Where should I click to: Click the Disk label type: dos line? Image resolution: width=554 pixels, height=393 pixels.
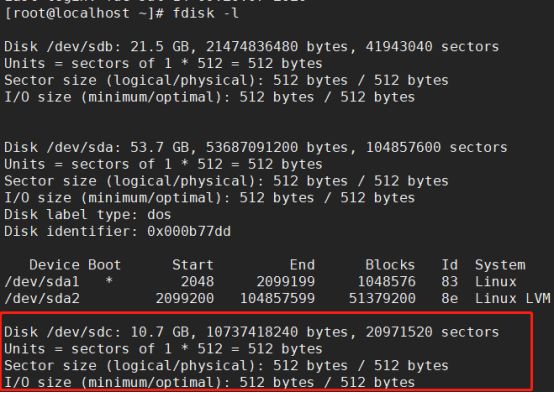click(x=88, y=215)
